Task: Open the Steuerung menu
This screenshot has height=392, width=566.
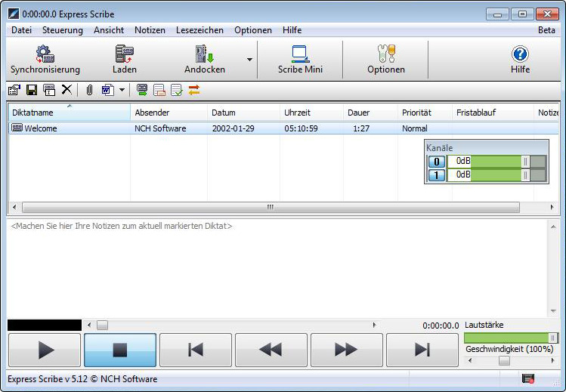Action: pyautogui.click(x=63, y=30)
